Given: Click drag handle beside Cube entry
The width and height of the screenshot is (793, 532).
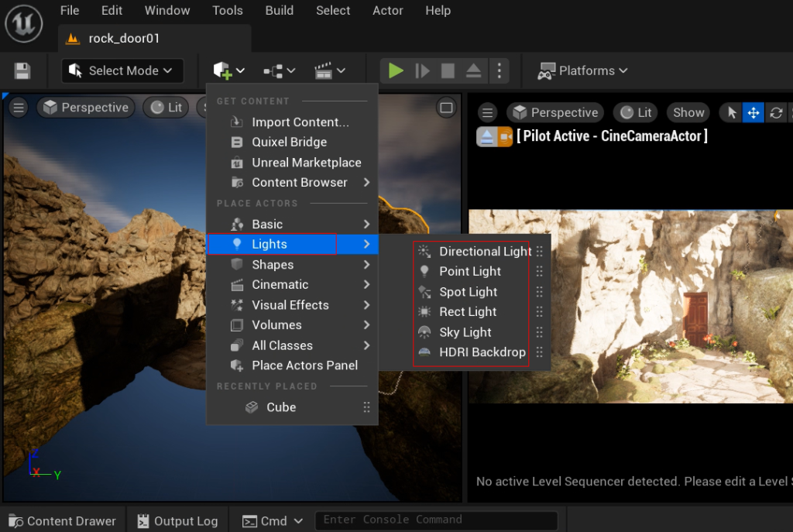Looking at the screenshot, I should click(366, 407).
